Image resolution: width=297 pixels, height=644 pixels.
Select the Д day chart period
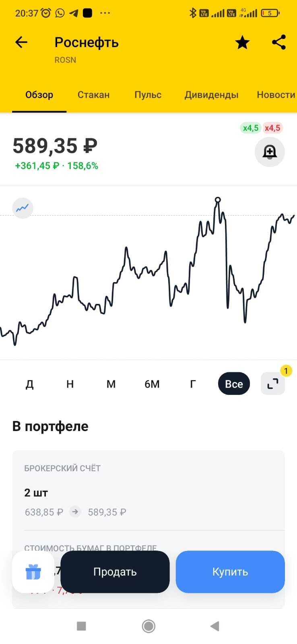29,384
